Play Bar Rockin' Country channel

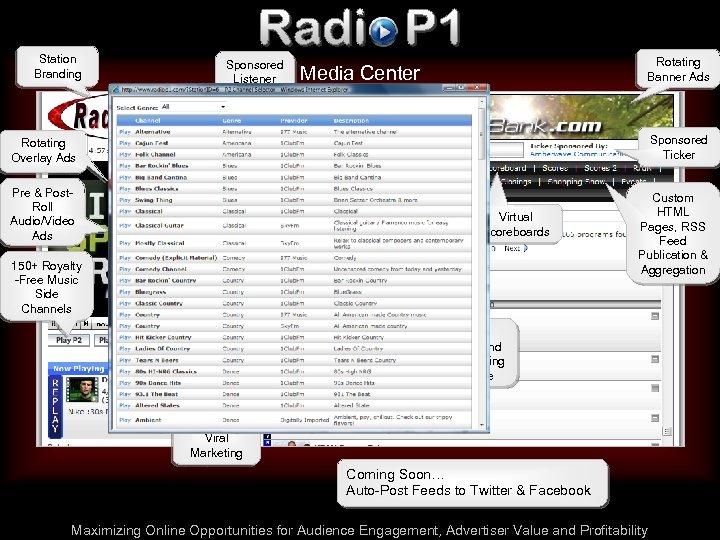pos(125,281)
